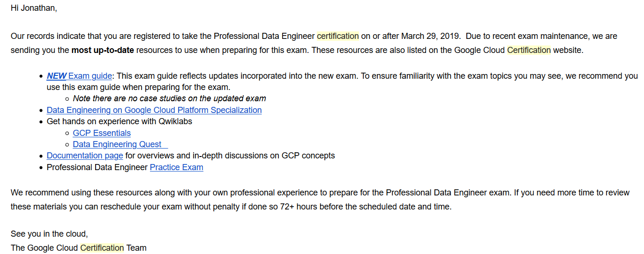Click highlighted lowercase "certification" in first paragraph
644x254 pixels.
coord(337,36)
